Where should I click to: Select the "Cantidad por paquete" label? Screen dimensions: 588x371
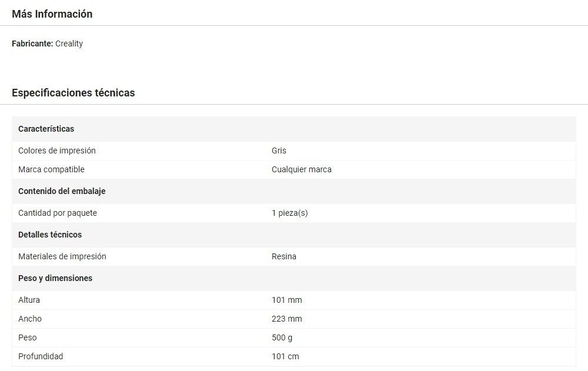point(58,213)
